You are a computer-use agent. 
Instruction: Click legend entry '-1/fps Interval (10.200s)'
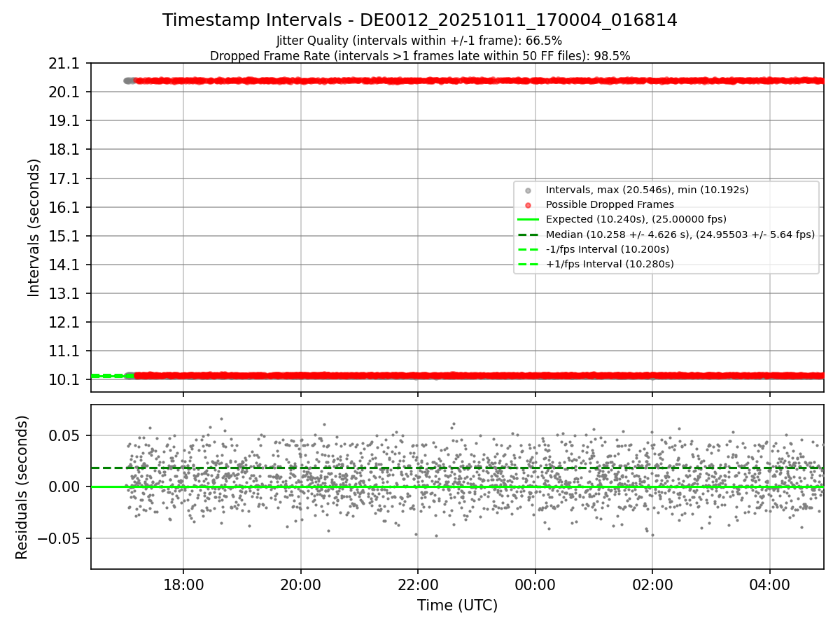[608, 249]
